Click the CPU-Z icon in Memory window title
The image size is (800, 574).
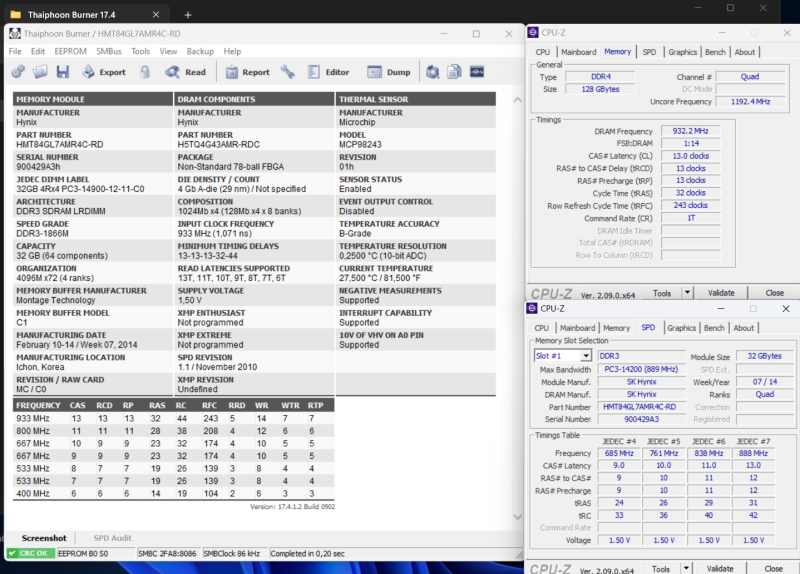(x=533, y=32)
